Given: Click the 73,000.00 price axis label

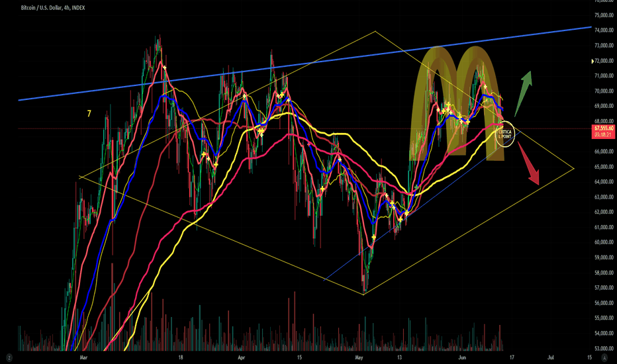Looking at the screenshot, I should [604, 46].
